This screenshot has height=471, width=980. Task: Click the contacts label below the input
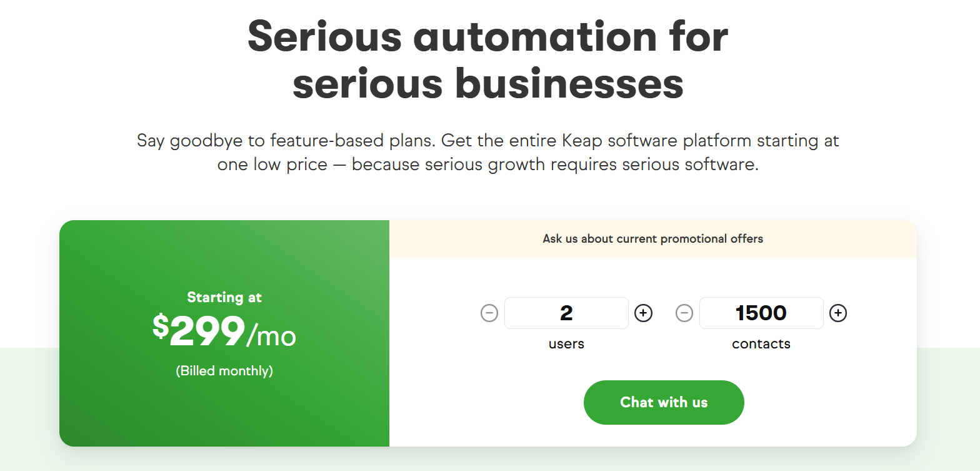point(761,343)
